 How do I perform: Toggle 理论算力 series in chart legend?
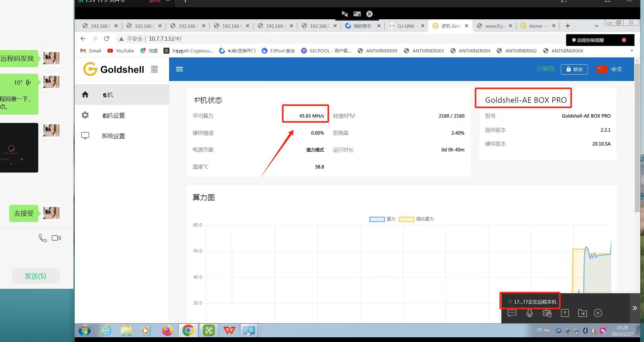(416, 219)
